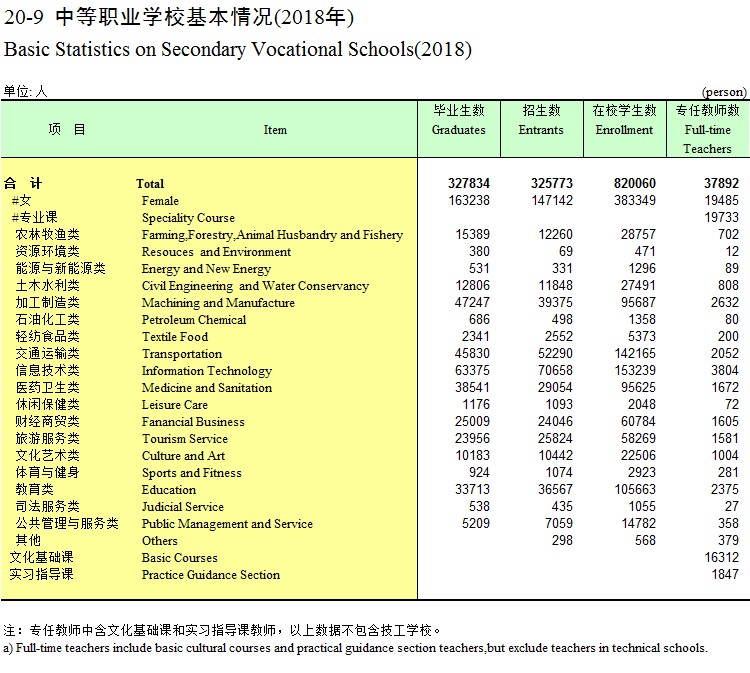Select culture and art entrants value 10442

click(555, 455)
